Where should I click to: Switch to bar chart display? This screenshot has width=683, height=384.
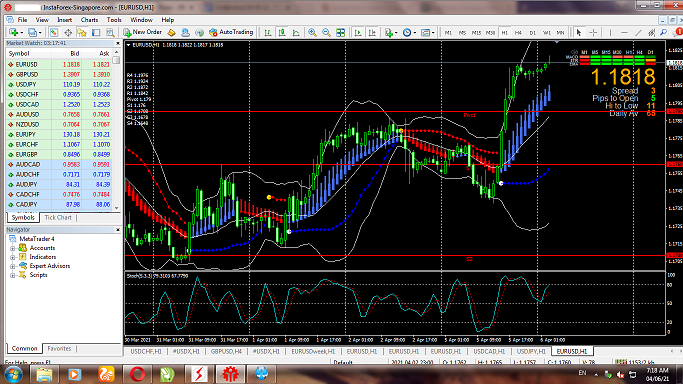[268, 32]
